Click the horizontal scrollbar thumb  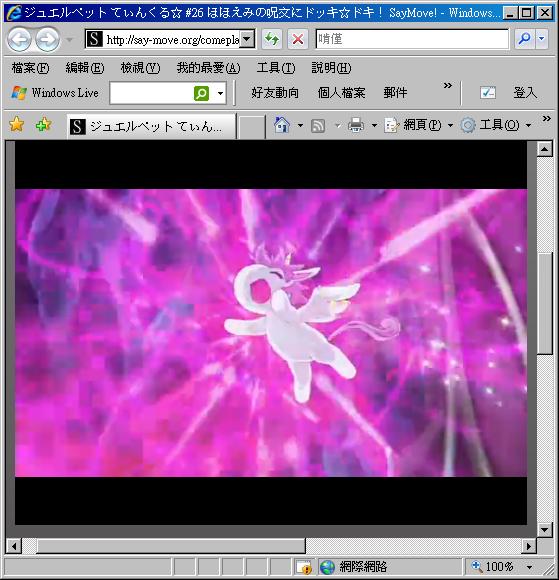point(171,546)
